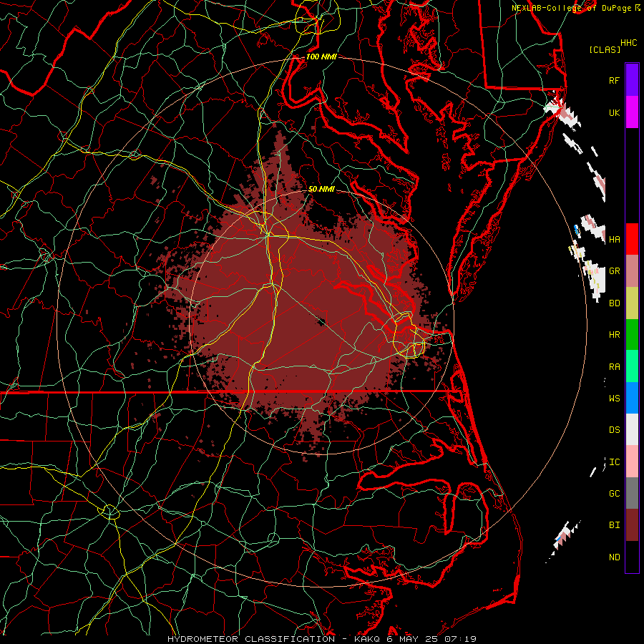Click the HR green legend swatch

click(x=632, y=334)
